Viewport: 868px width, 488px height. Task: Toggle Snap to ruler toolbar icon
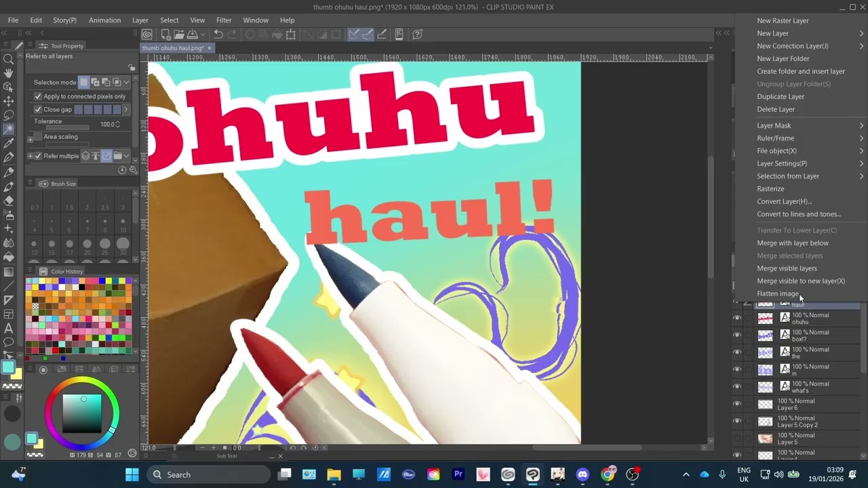click(x=353, y=35)
